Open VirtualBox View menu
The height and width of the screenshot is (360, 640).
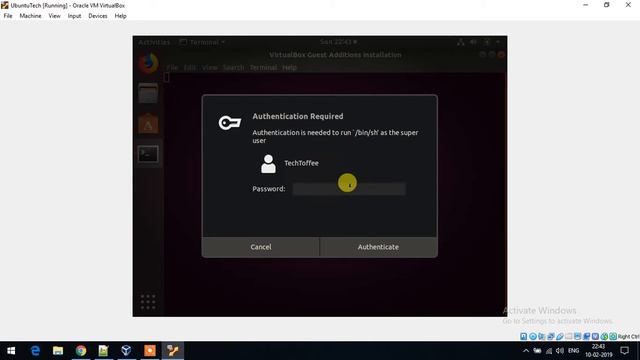[x=54, y=16]
